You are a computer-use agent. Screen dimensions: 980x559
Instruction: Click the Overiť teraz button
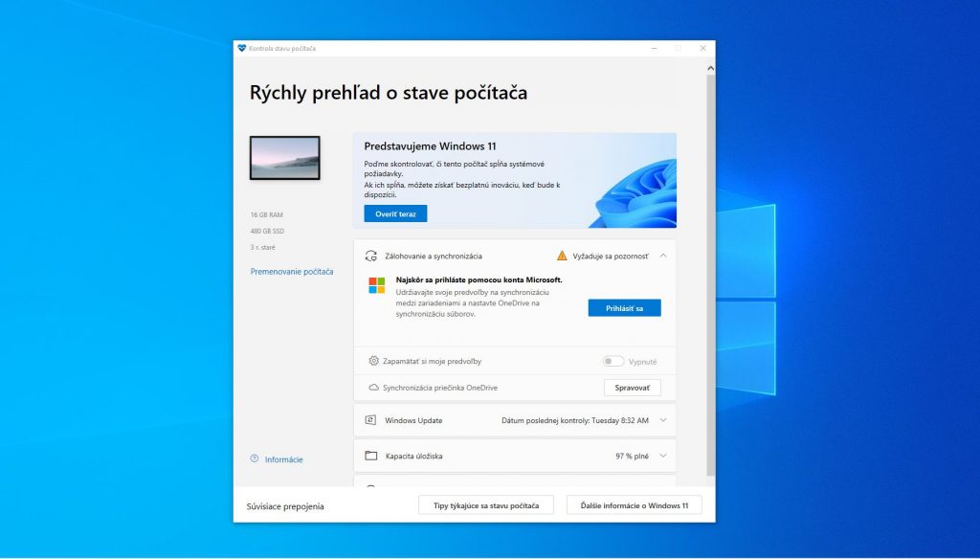point(395,213)
